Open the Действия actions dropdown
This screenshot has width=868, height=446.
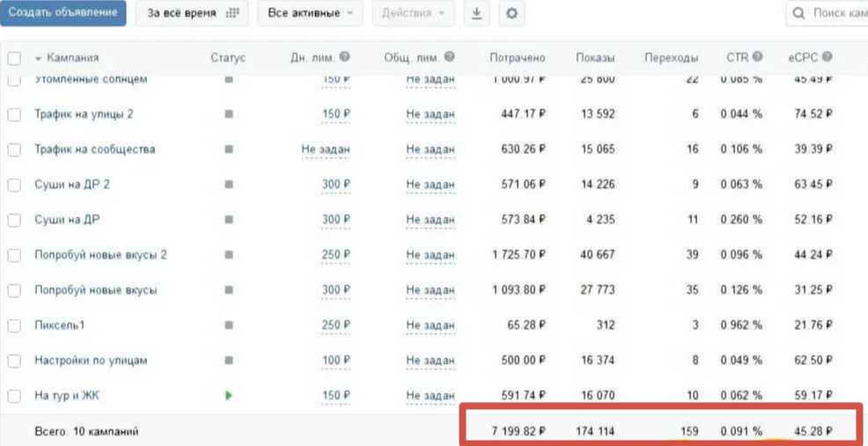coord(414,14)
